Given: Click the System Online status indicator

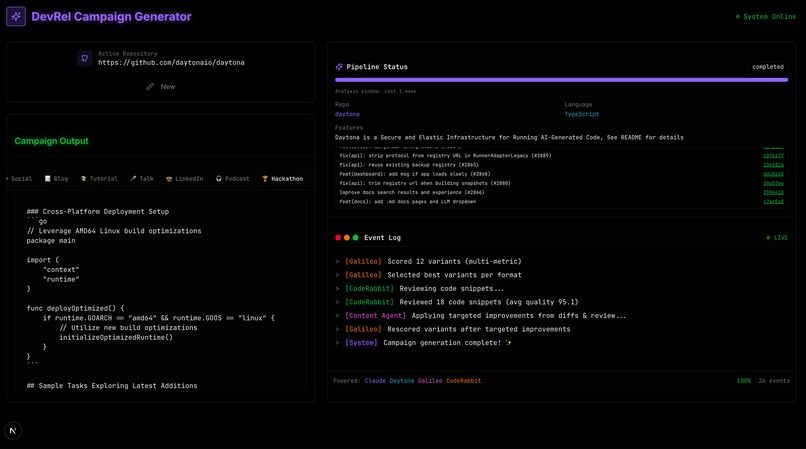Looking at the screenshot, I should click(x=765, y=17).
